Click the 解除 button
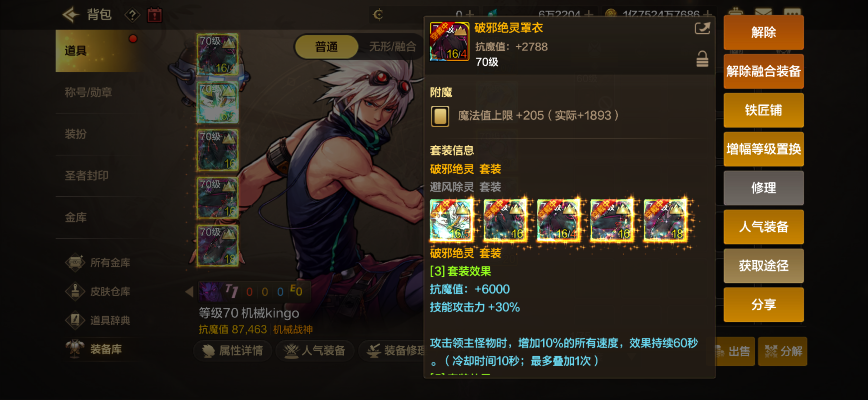 [763, 33]
